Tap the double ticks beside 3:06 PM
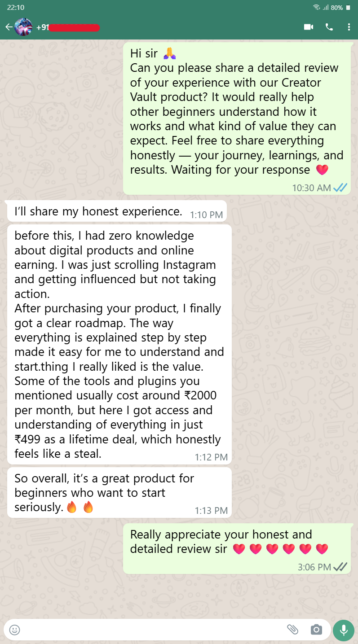 [x=340, y=567]
